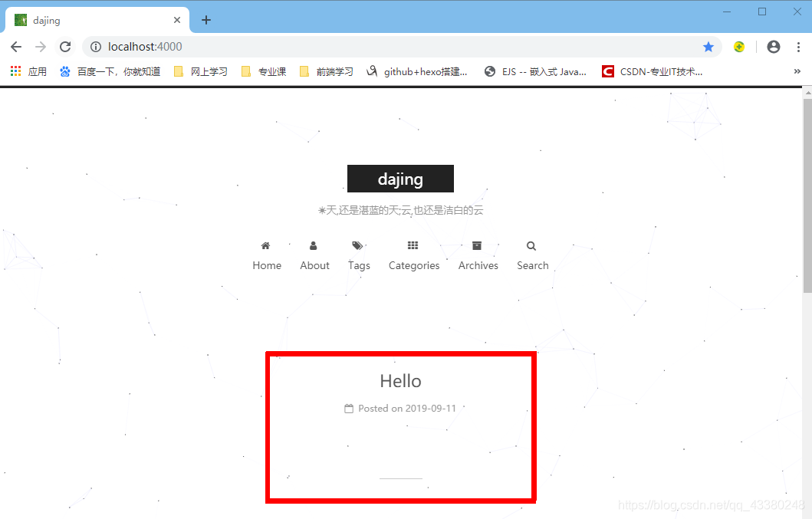Open the Archives menu label
This screenshot has width=812, height=519.
pyautogui.click(x=478, y=266)
